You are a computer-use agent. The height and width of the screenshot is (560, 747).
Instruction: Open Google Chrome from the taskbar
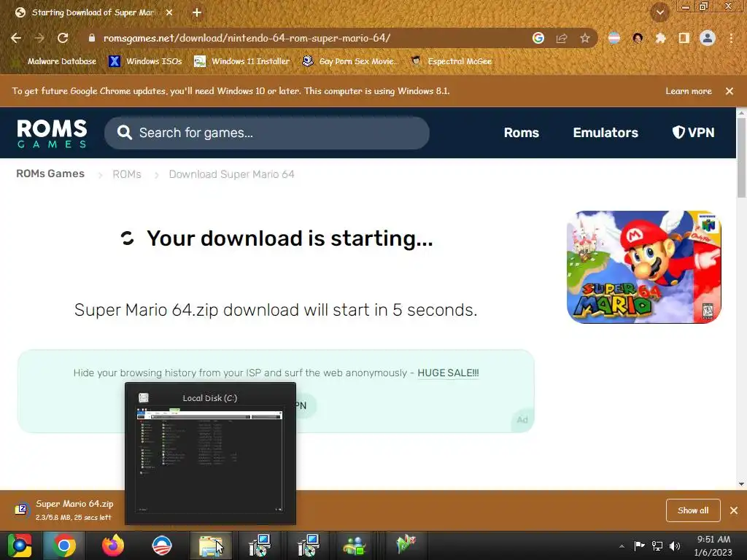point(64,545)
